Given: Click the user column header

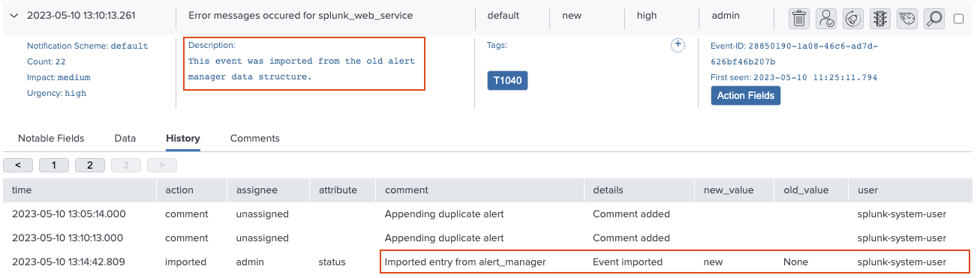Looking at the screenshot, I should pos(910,190).
